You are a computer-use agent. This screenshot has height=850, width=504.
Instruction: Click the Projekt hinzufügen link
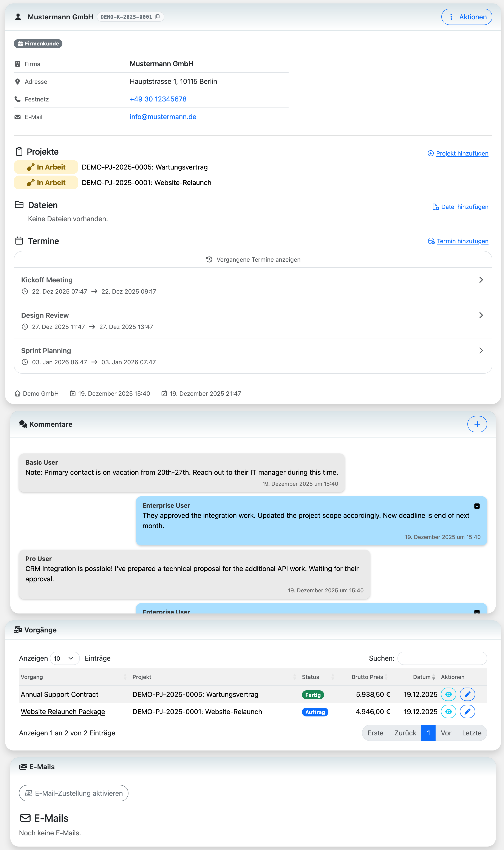(462, 153)
